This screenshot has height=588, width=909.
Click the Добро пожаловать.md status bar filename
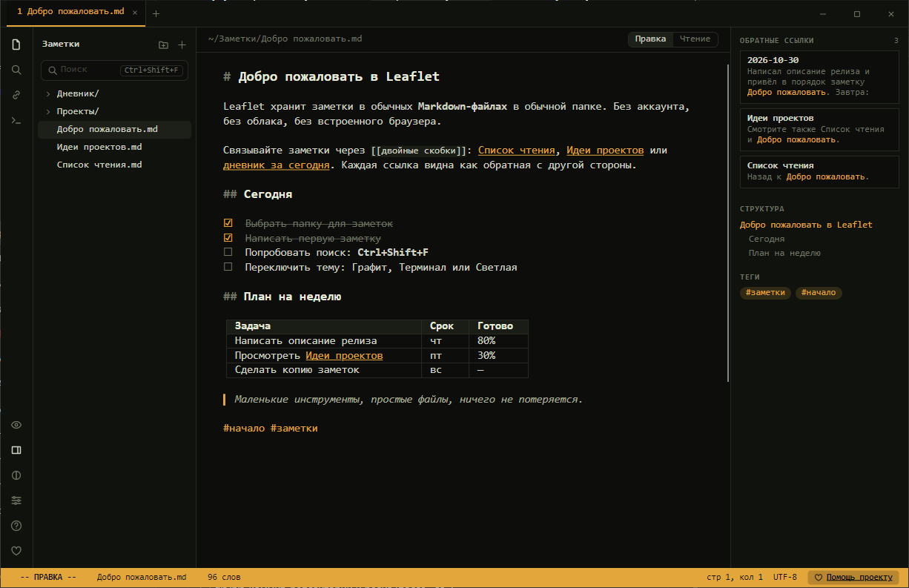pos(141,578)
